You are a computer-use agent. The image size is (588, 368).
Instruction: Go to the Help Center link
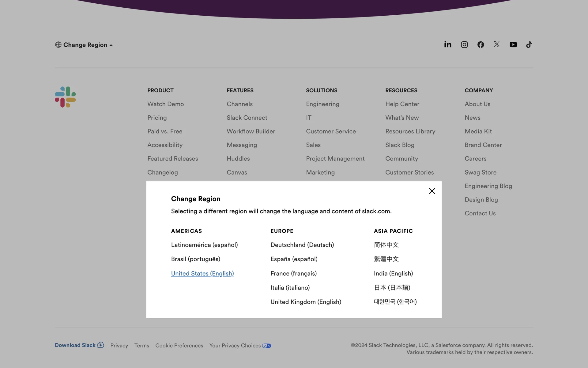[x=402, y=104]
